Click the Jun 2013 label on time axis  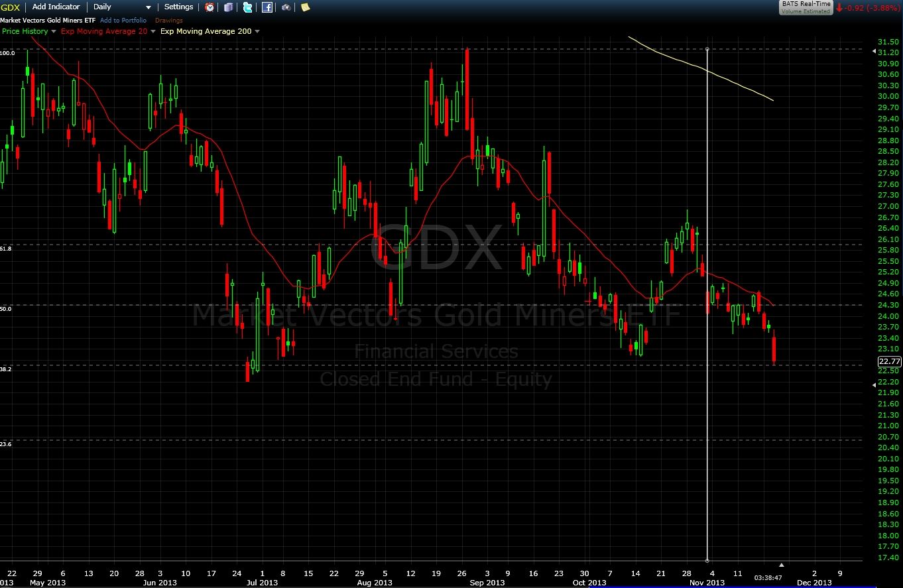(160, 583)
